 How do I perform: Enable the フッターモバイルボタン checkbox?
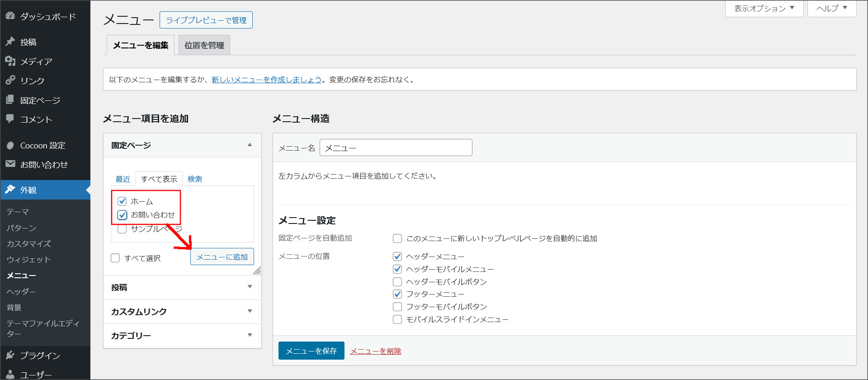397,307
